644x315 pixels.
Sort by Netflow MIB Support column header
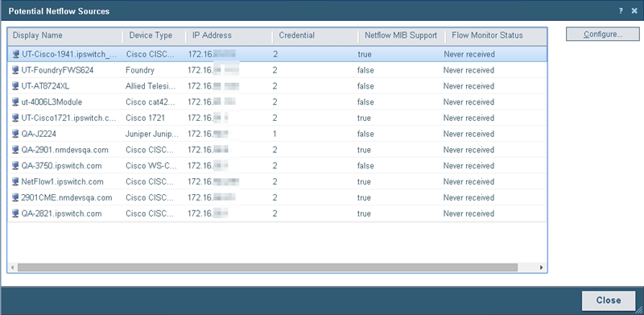[x=402, y=35]
